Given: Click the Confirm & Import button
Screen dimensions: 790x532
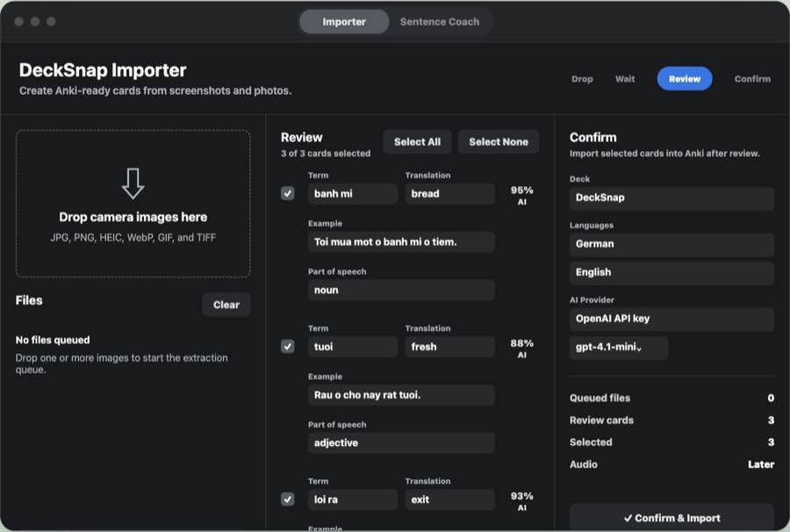Looking at the screenshot, I should pyautogui.click(x=671, y=517).
